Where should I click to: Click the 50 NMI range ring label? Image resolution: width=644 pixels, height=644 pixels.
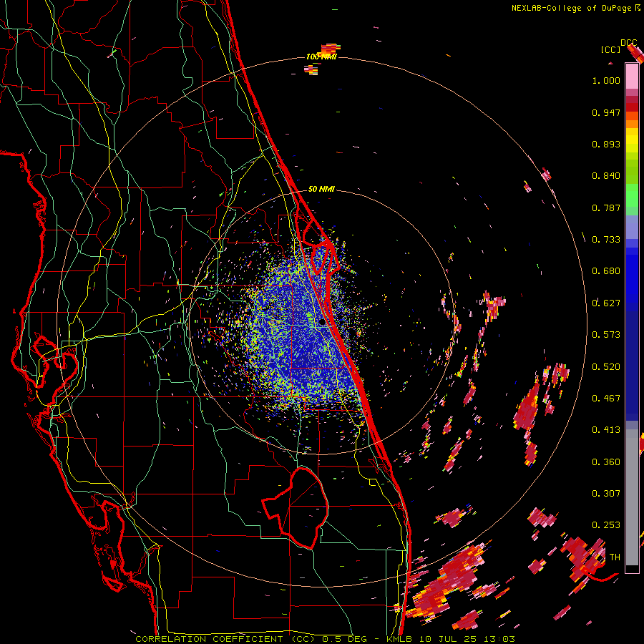pos(321,189)
